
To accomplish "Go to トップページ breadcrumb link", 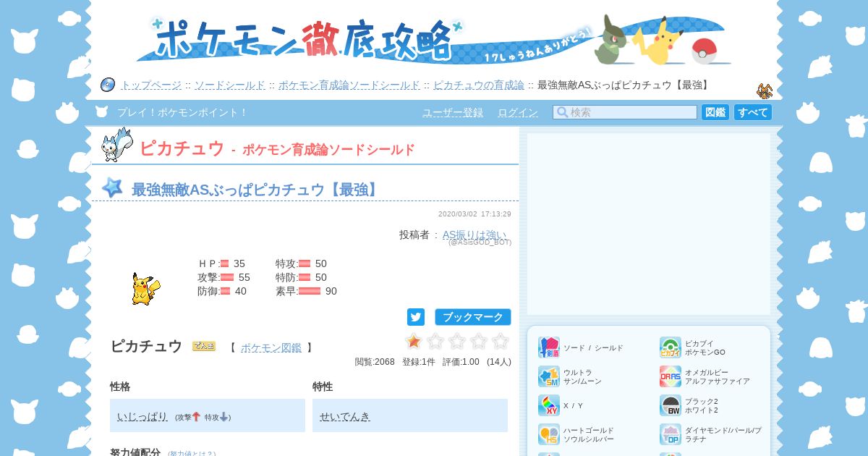I will coord(151,85).
